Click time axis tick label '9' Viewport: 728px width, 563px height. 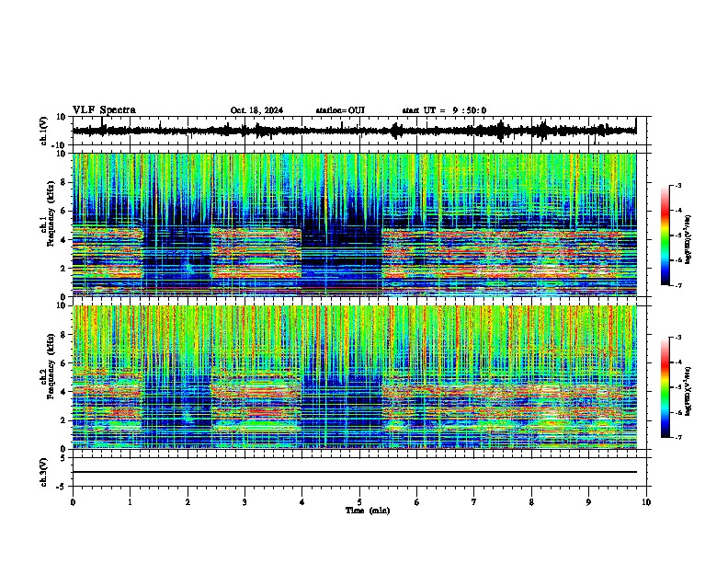pos(588,502)
